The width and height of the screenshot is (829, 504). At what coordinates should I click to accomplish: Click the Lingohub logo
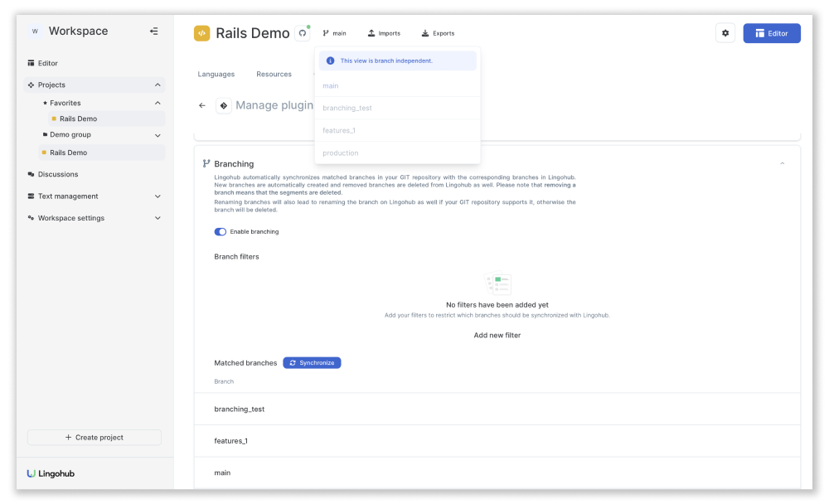(x=51, y=473)
